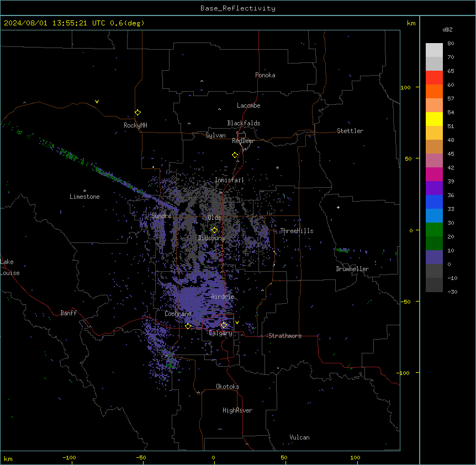Select the yellow diamond marker below Cochrane

[x=188, y=326]
